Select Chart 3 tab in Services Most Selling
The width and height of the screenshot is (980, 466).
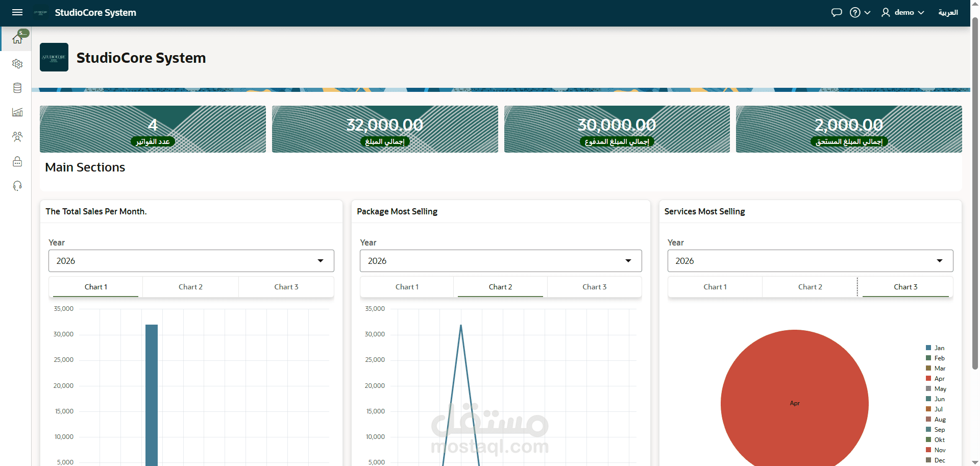click(x=905, y=287)
